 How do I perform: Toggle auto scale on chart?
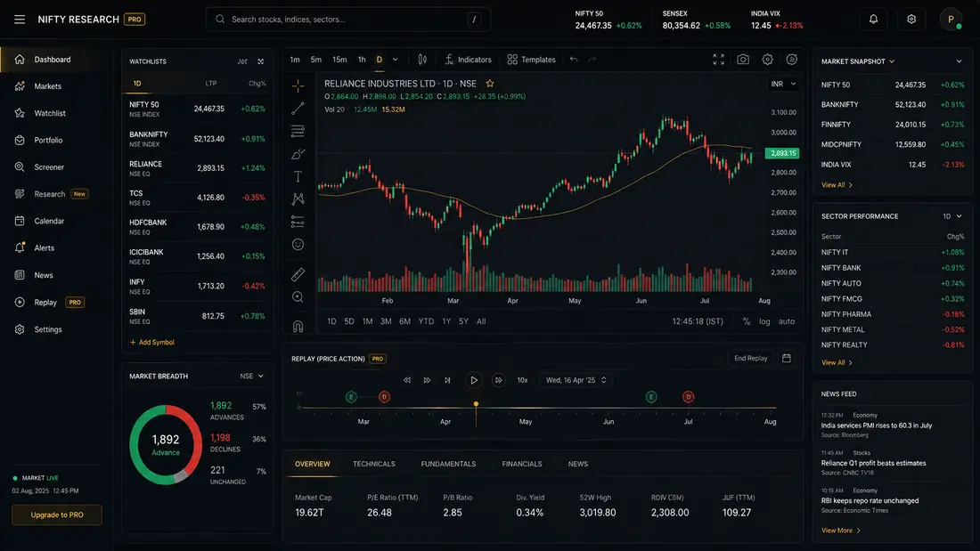(x=787, y=321)
